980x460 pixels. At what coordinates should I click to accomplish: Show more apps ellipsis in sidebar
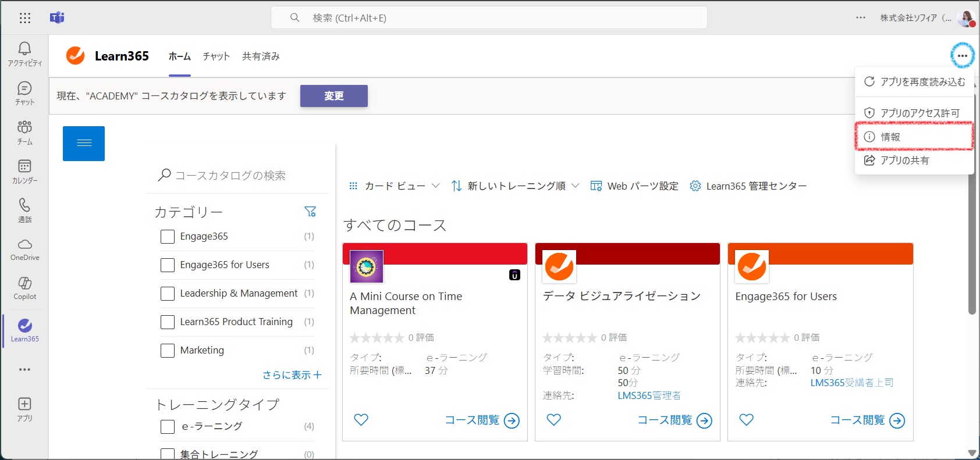pos(24,369)
